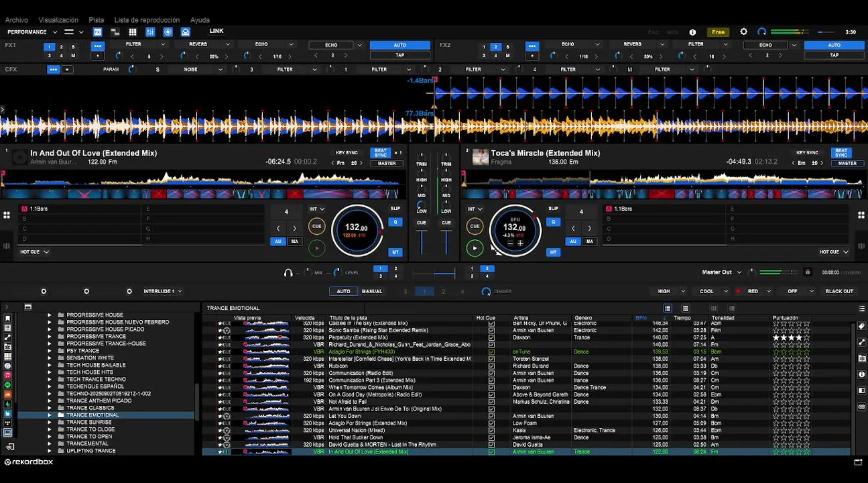Show the sampler grid panel icon
Screen dimensions: 868x483
(x=133, y=32)
